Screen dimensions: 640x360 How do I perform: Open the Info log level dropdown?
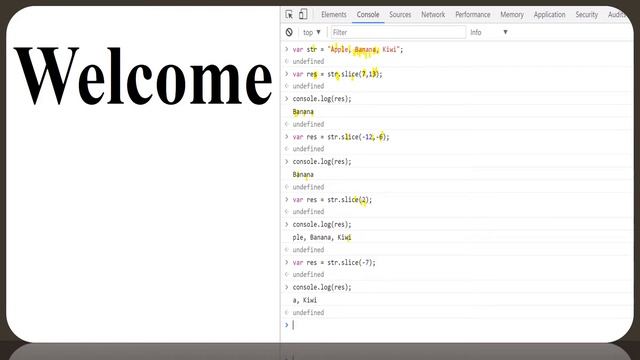coord(489,32)
